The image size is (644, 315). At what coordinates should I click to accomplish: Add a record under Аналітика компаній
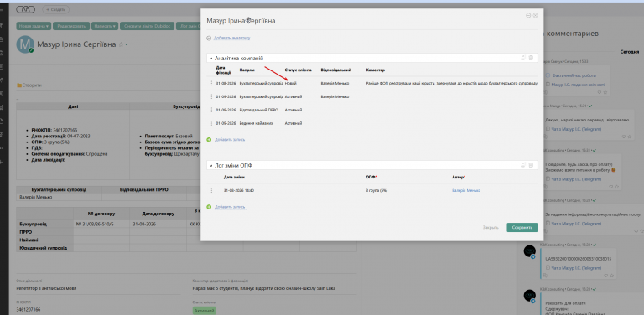pyautogui.click(x=230, y=140)
